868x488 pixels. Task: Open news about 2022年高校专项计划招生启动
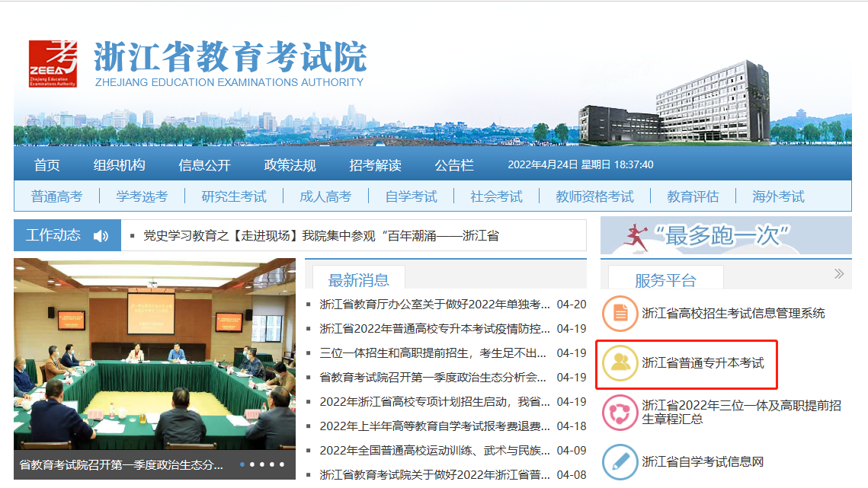(x=431, y=402)
